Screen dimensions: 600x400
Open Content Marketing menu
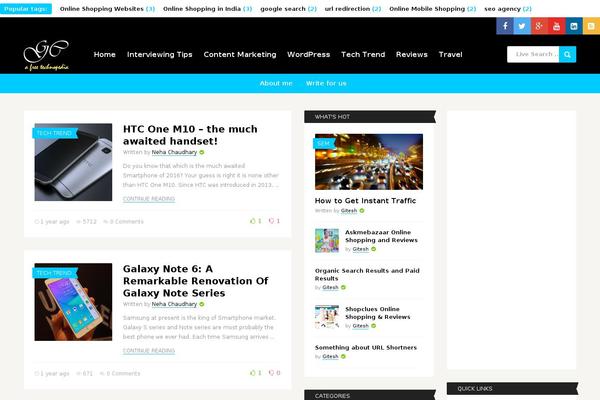pos(240,54)
